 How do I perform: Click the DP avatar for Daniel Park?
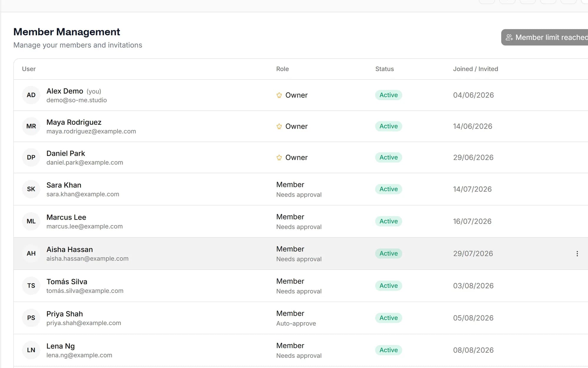[x=31, y=158]
